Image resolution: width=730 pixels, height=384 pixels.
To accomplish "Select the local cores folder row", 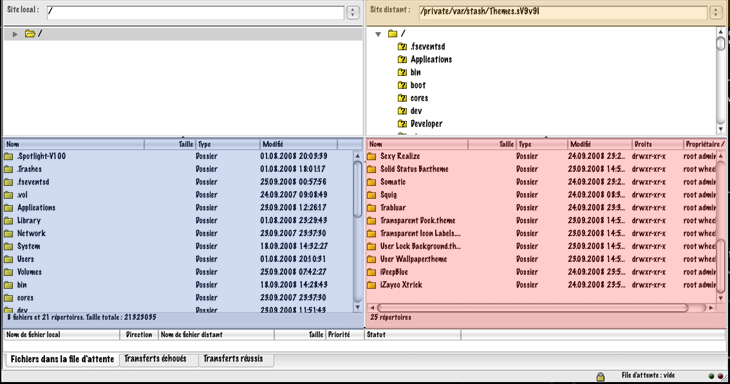I will tap(178, 298).
